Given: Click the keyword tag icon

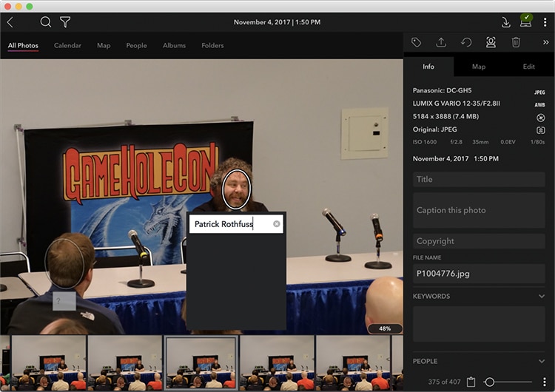Looking at the screenshot, I should pyautogui.click(x=417, y=43).
